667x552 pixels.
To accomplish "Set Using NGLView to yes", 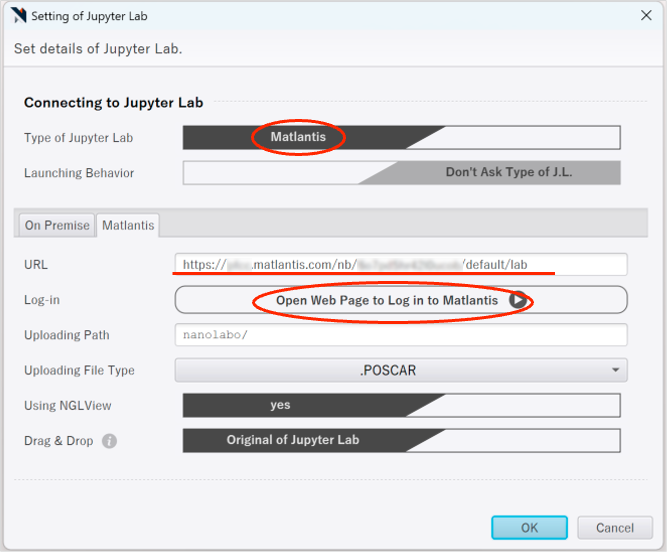I will (280, 405).
